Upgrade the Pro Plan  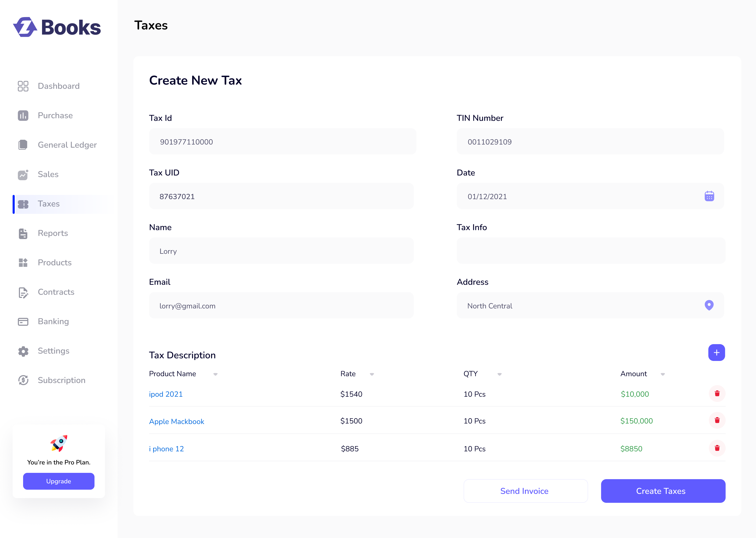coord(59,481)
